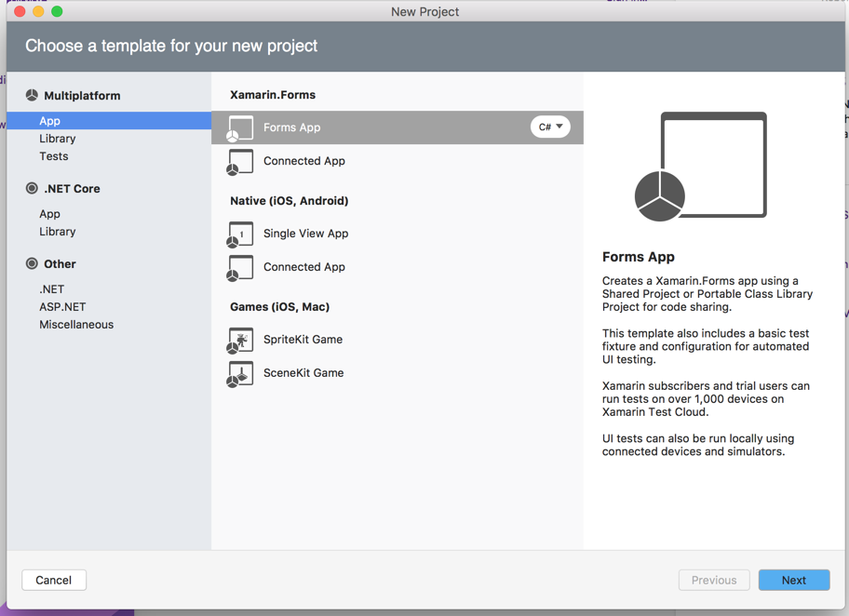Select Tests under Multiplatform
The image size is (849, 616).
(x=54, y=156)
